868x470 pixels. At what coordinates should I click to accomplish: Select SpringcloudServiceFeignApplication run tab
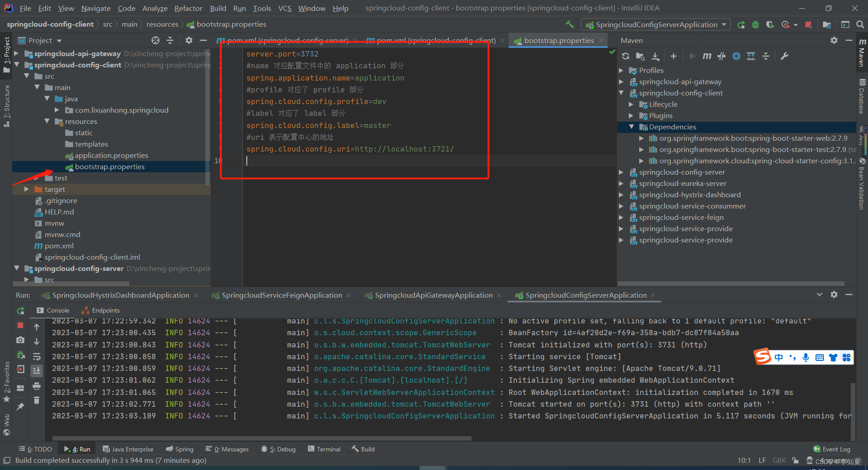coord(282,295)
